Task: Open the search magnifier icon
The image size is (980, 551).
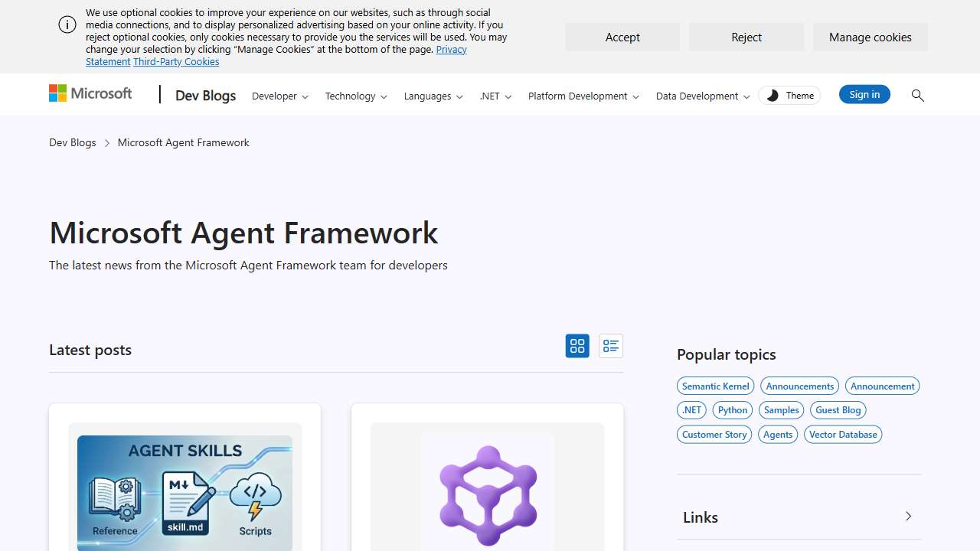Action: (x=917, y=95)
